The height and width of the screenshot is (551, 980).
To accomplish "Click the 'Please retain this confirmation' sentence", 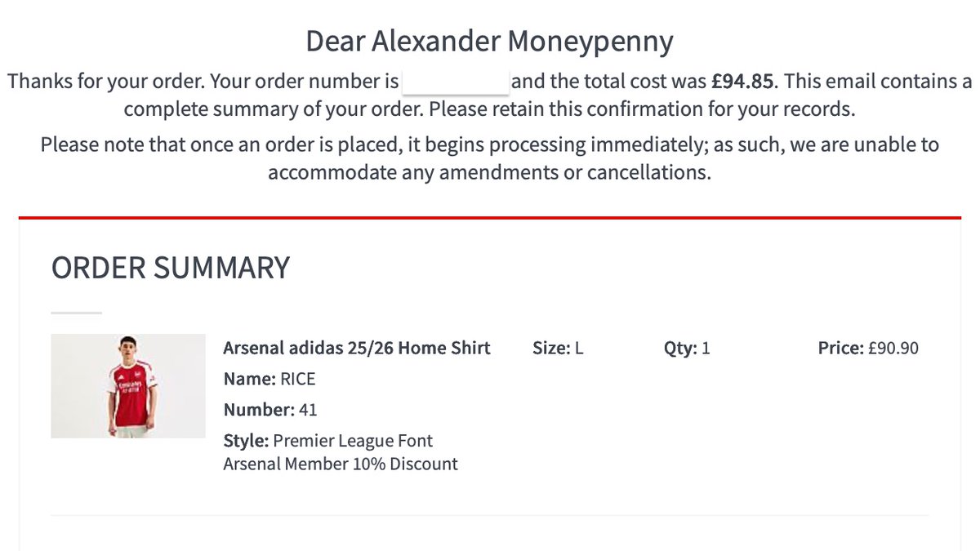I will (x=643, y=109).
